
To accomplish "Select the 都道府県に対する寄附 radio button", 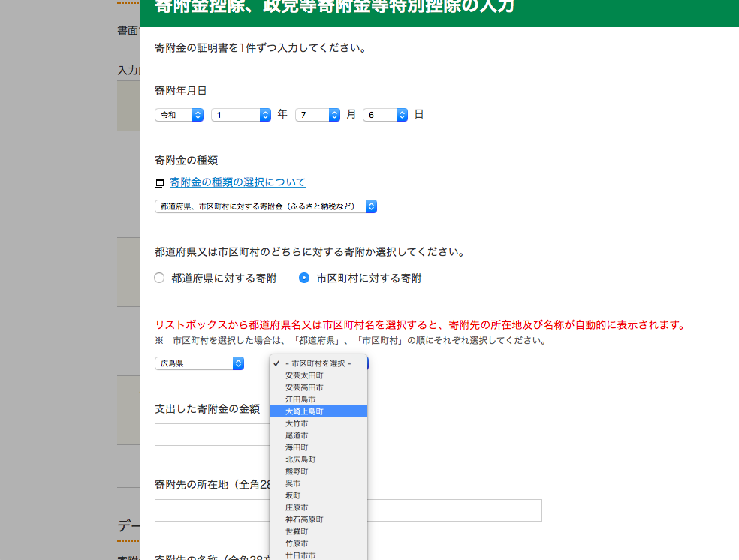I will 159,277.
